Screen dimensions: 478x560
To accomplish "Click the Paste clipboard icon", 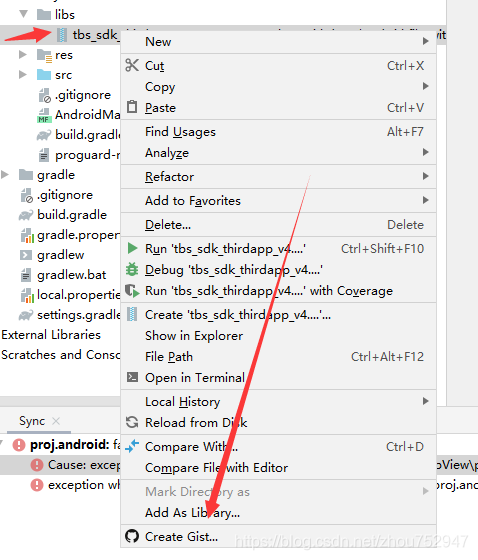I will 132,107.
